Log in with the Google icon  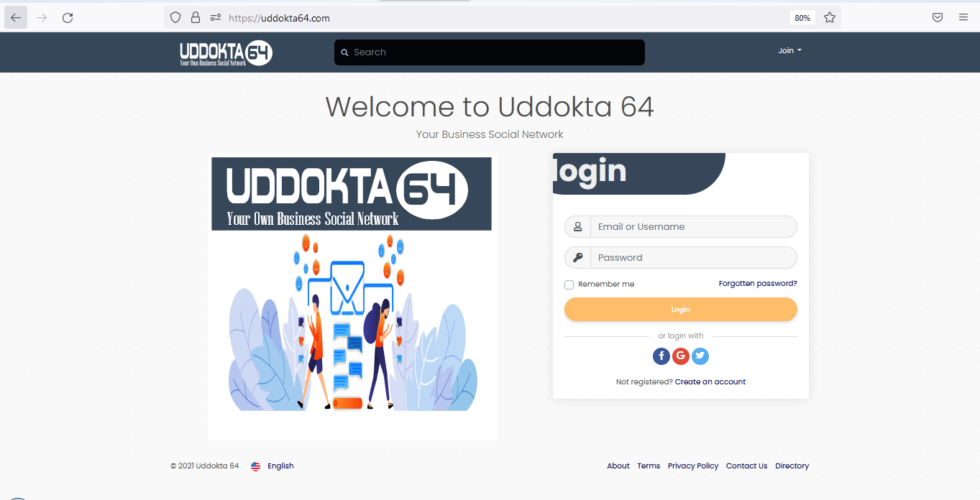tap(681, 356)
